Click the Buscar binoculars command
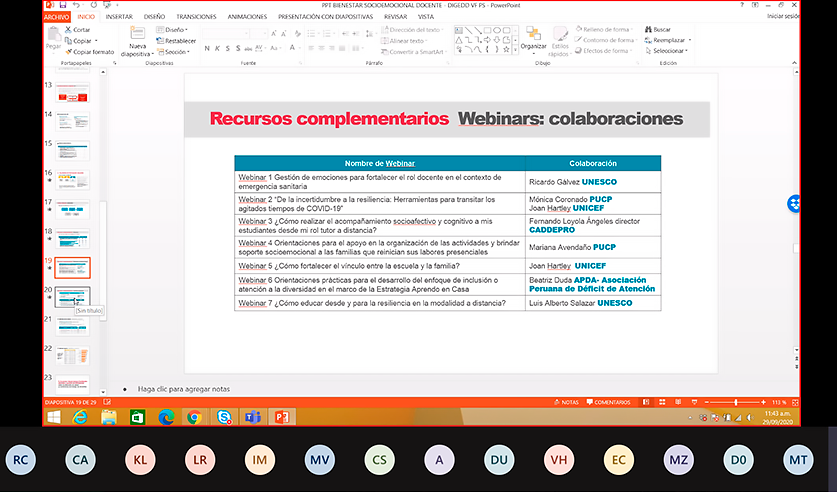The height and width of the screenshot is (492, 837). [658, 29]
